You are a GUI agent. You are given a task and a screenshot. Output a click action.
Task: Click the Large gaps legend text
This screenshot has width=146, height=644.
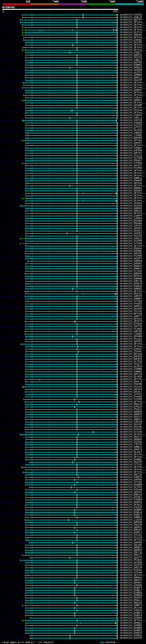click(x=28, y=642)
